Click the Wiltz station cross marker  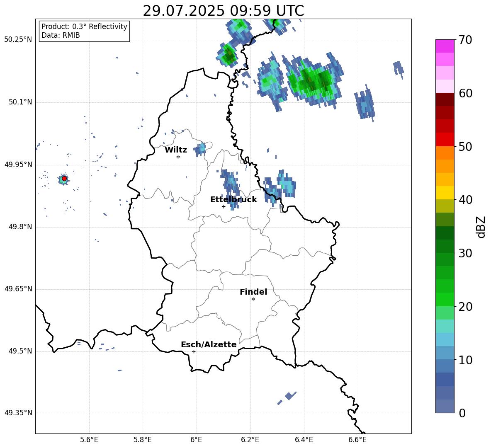(178, 157)
